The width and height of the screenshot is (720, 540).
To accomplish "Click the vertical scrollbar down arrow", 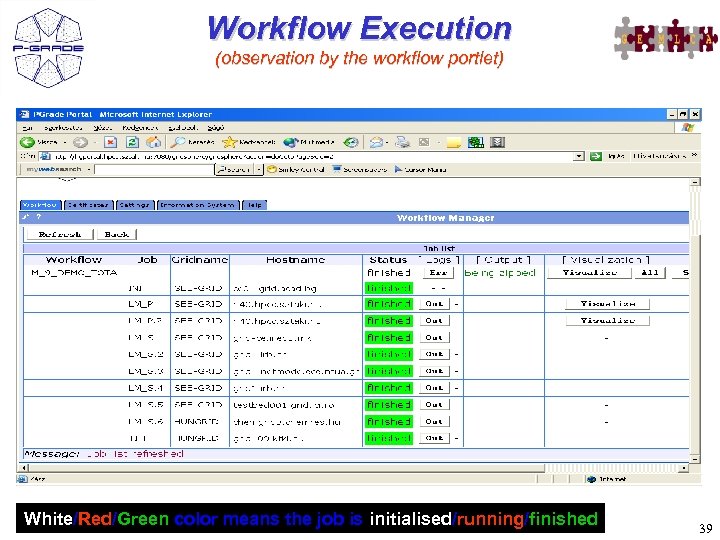I will [695, 459].
